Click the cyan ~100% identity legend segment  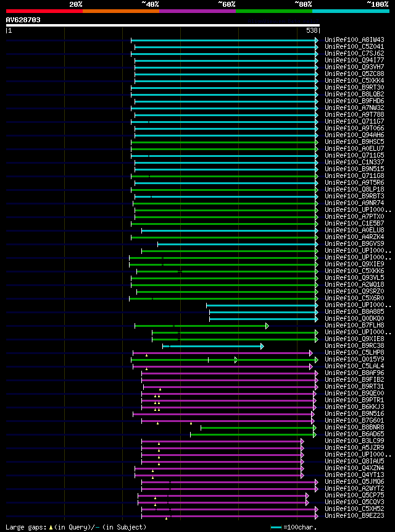click(351, 11)
